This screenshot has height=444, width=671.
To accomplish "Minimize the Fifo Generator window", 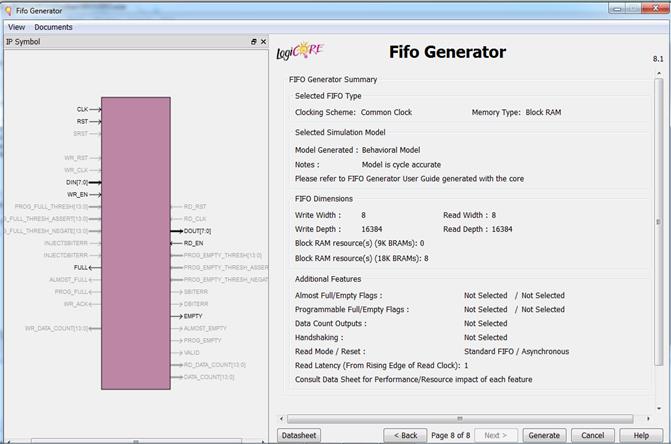I will click(617, 9).
